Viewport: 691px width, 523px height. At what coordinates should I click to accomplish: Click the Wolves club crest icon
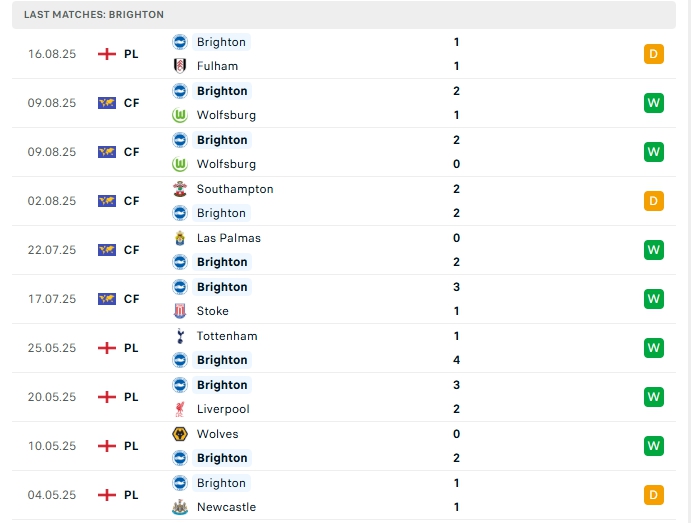click(x=180, y=434)
